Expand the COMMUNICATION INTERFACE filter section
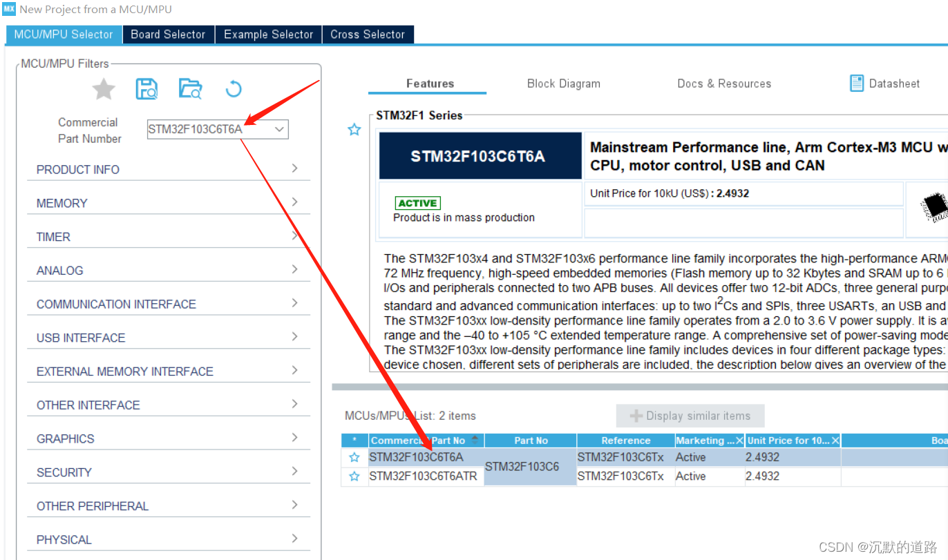The height and width of the screenshot is (560, 948). pos(169,304)
